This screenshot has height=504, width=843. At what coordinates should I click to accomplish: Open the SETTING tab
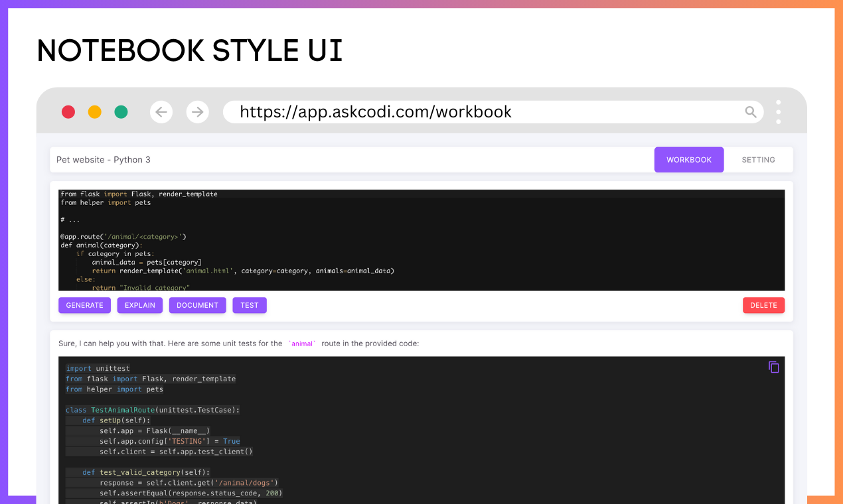tap(758, 160)
